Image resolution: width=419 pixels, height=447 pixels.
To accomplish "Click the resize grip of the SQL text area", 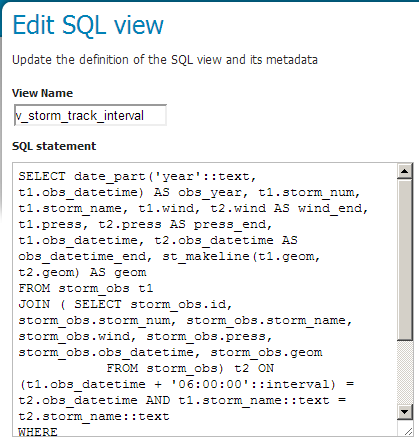I will [408, 431].
